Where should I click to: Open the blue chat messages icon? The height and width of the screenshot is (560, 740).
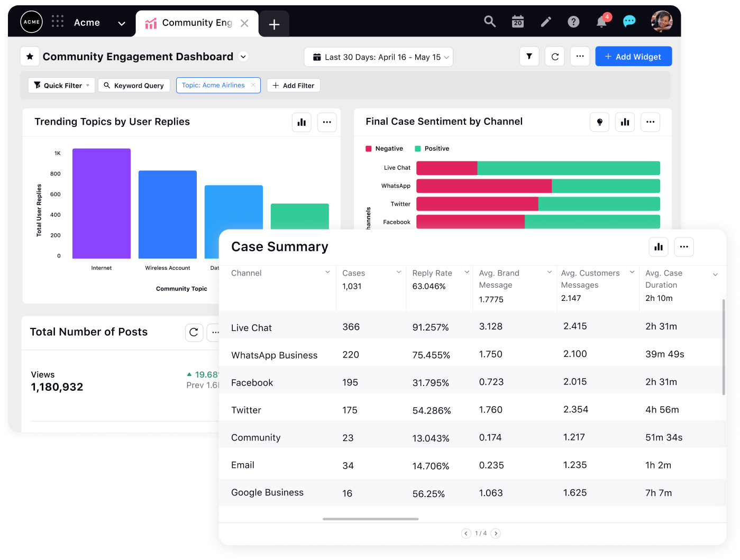click(x=629, y=22)
